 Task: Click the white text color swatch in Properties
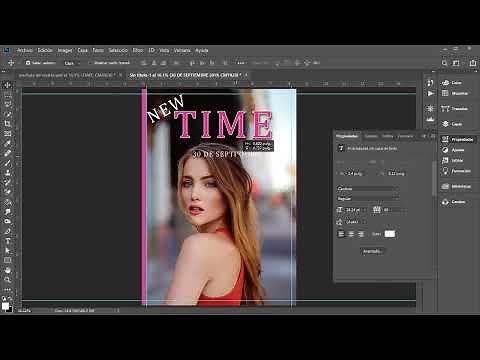pyautogui.click(x=390, y=234)
